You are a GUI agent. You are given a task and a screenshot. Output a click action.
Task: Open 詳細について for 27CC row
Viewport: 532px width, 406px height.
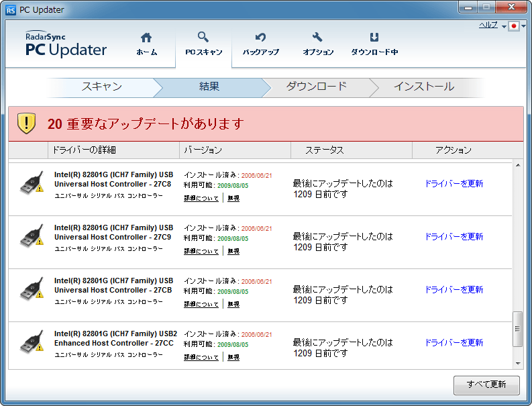[x=201, y=357]
